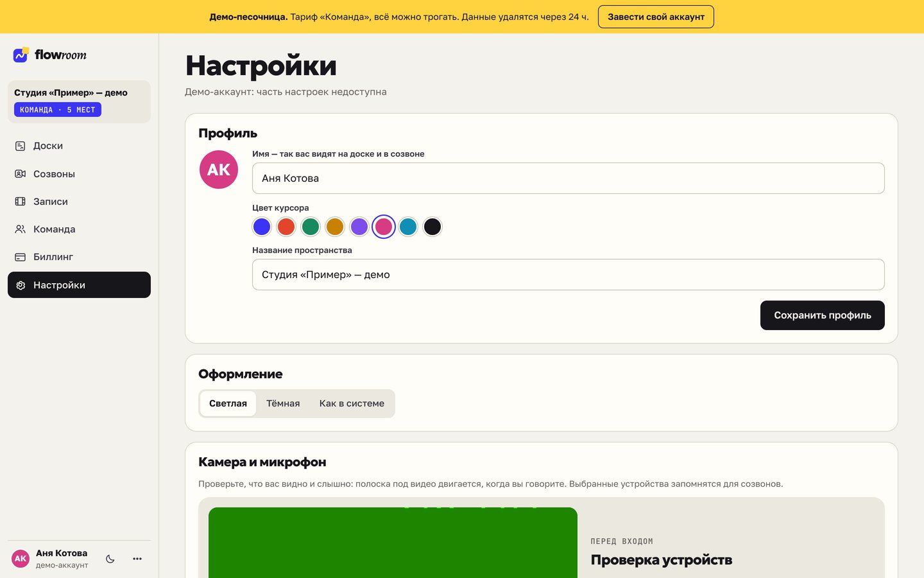
Task: Switch to Тёмная theme
Action: pyautogui.click(x=283, y=403)
